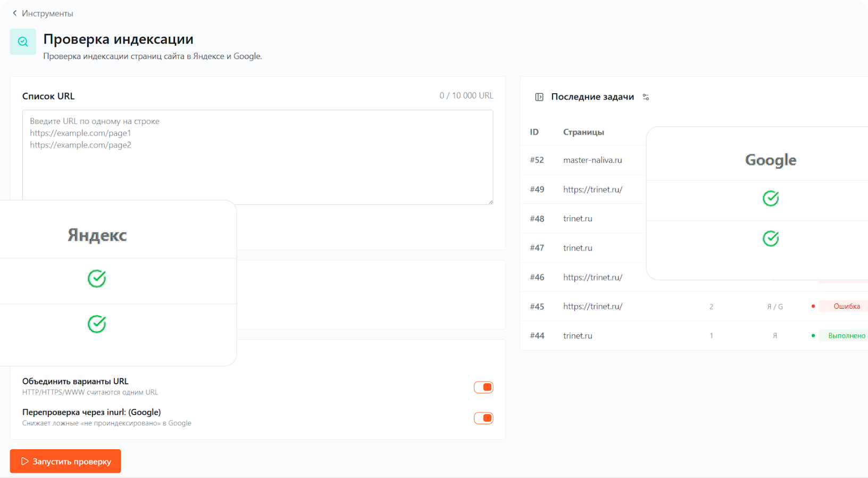Click the Выполнено status badge
This screenshot has height=478, width=868.
(845, 335)
